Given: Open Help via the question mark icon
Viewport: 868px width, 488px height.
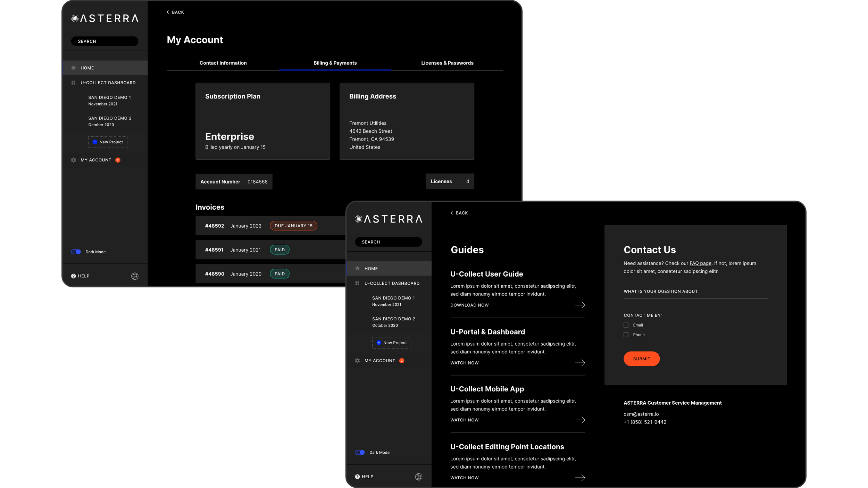Looking at the screenshot, I should (73, 276).
